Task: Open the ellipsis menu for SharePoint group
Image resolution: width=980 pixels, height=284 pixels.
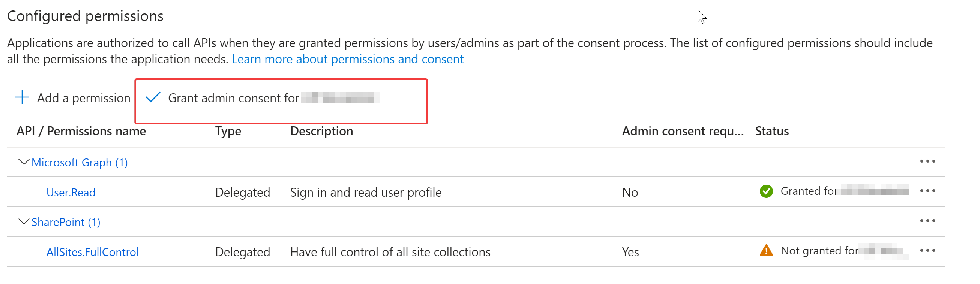Action: click(x=927, y=221)
